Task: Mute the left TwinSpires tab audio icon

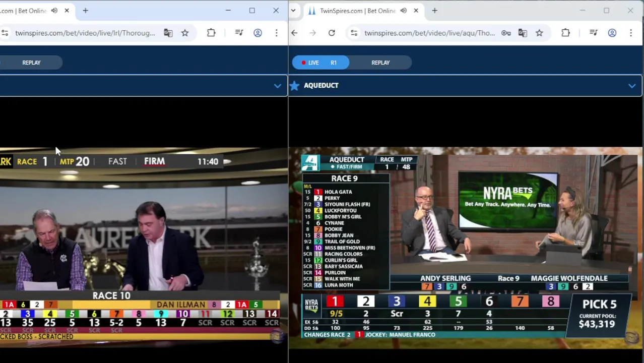Action: 54,11
